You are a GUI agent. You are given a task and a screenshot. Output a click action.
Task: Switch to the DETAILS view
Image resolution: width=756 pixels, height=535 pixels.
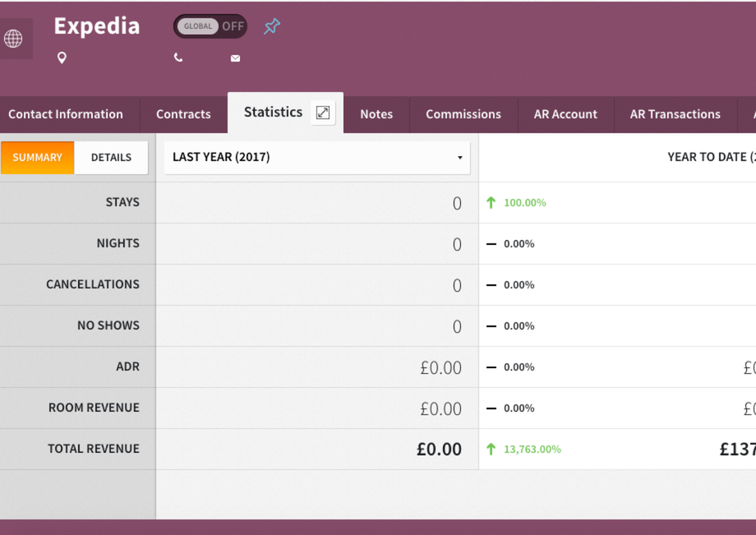click(x=112, y=158)
